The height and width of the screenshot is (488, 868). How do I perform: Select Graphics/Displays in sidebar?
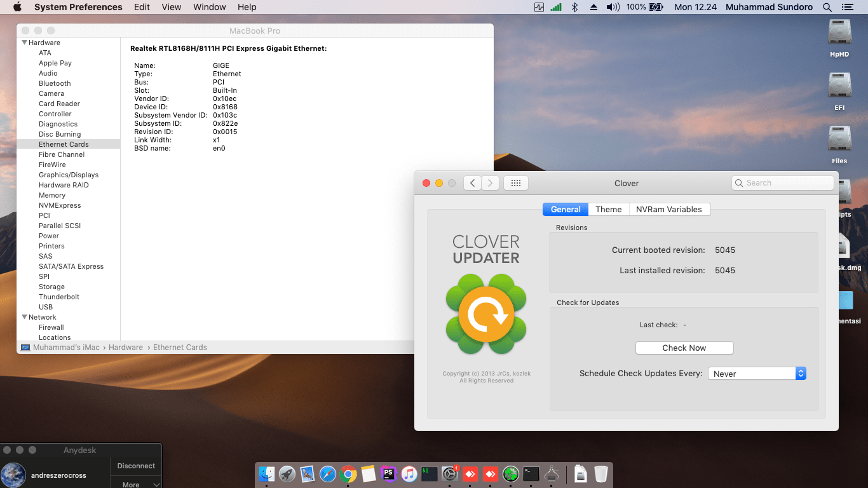pyautogui.click(x=69, y=175)
